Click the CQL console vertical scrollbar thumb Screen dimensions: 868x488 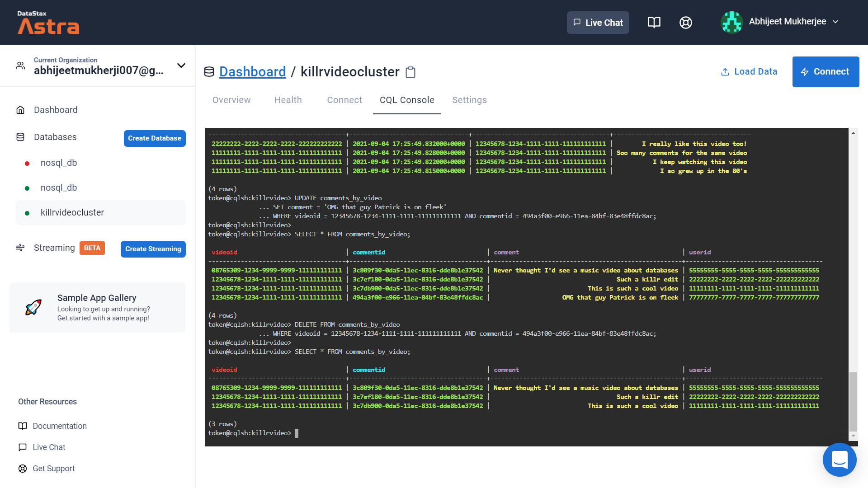pos(853,401)
